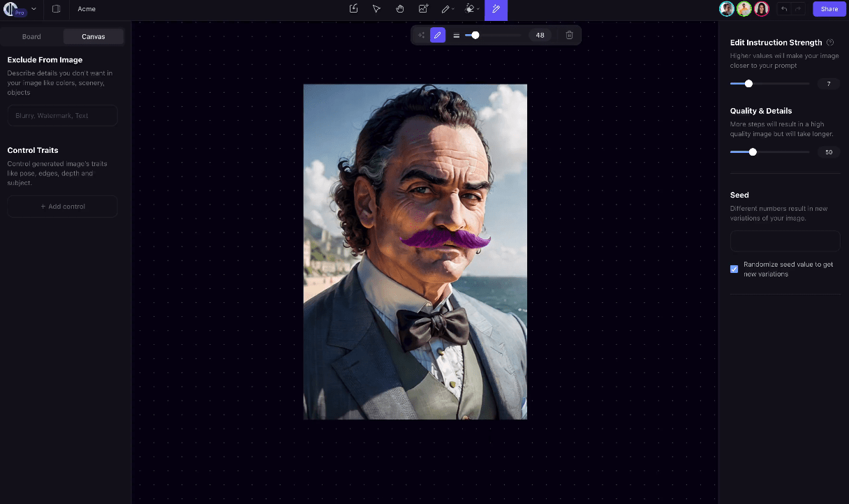Screen dimensions: 849x504
Task: Click the Share button
Action: coord(829,9)
